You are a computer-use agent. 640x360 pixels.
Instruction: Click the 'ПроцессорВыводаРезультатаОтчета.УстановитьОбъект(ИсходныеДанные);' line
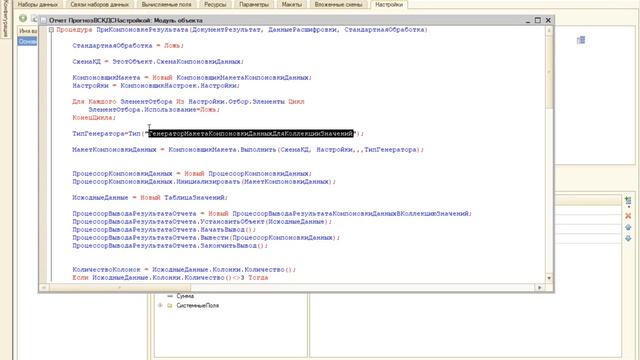(x=202, y=222)
